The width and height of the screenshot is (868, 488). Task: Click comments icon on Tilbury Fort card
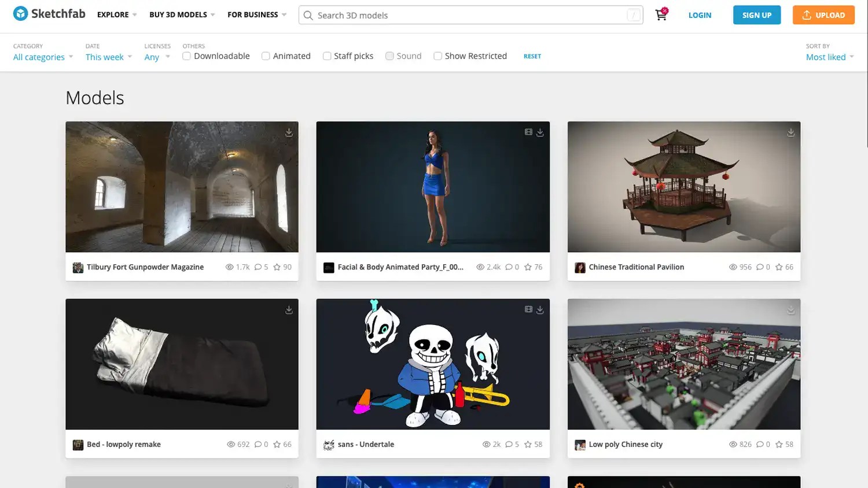[x=258, y=267]
